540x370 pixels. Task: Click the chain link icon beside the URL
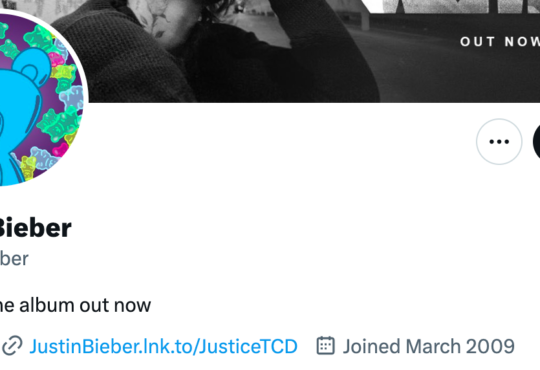(x=12, y=346)
